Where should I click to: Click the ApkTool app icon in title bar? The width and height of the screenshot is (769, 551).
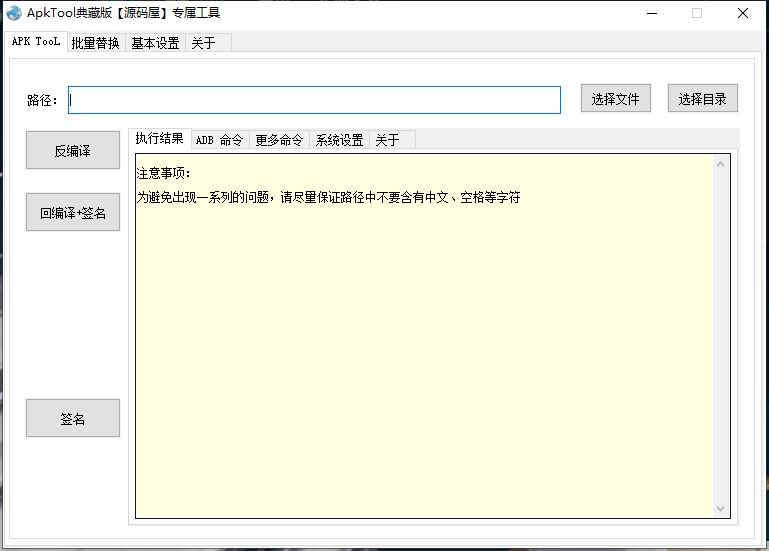pos(14,13)
